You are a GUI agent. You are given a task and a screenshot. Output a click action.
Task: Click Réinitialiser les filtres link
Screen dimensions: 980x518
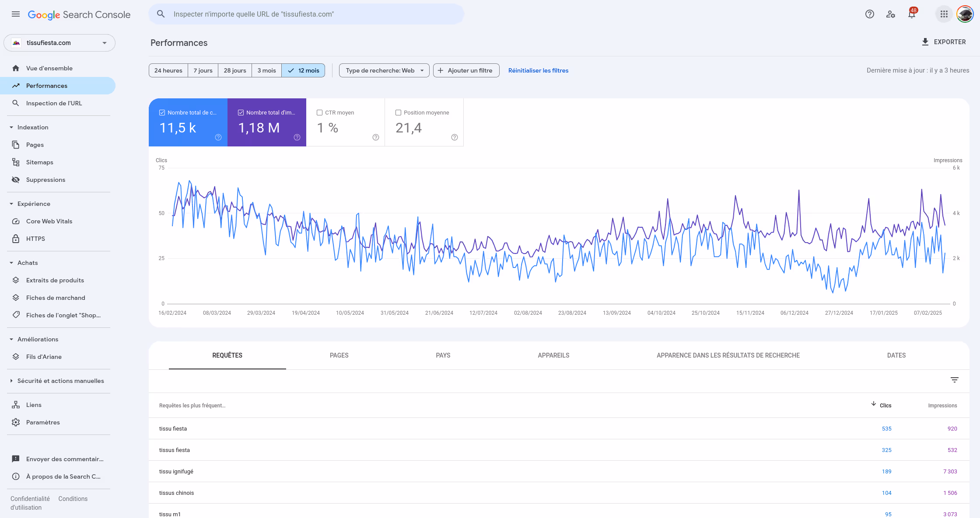538,70
